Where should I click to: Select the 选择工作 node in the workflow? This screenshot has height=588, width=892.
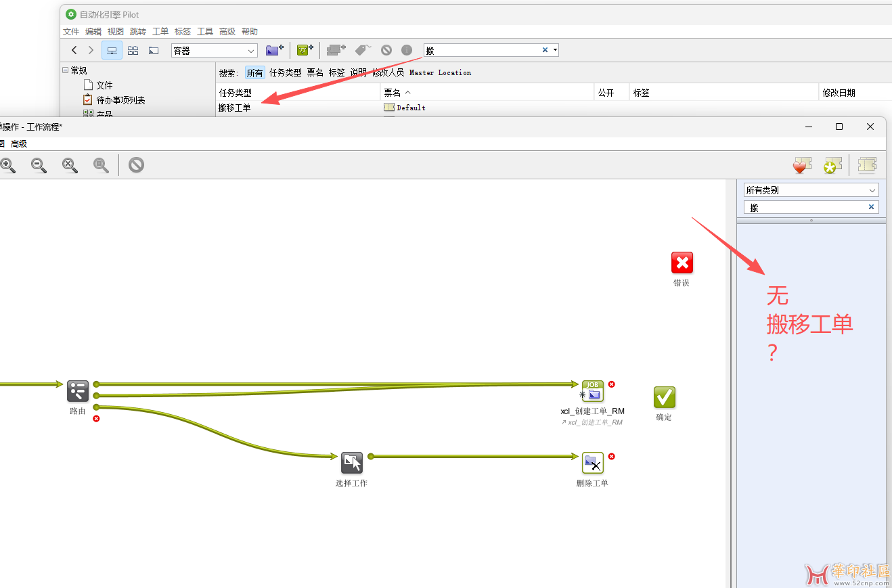point(351,463)
